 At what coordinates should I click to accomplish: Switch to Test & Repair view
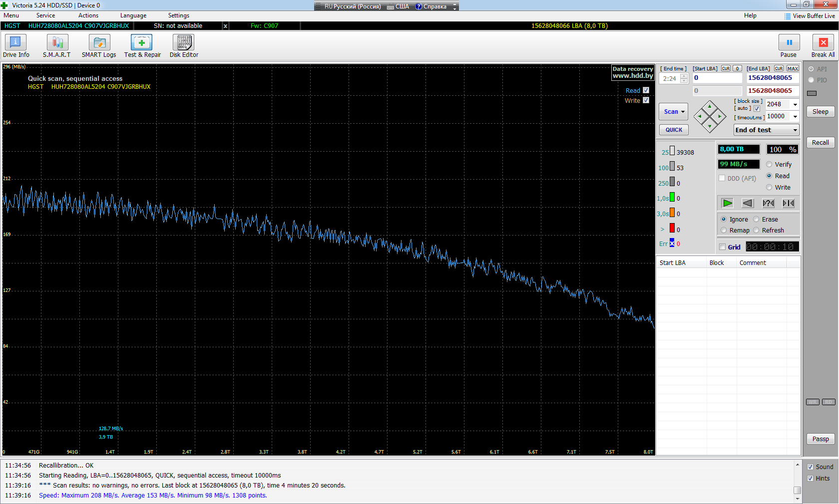tap(142, 46)
